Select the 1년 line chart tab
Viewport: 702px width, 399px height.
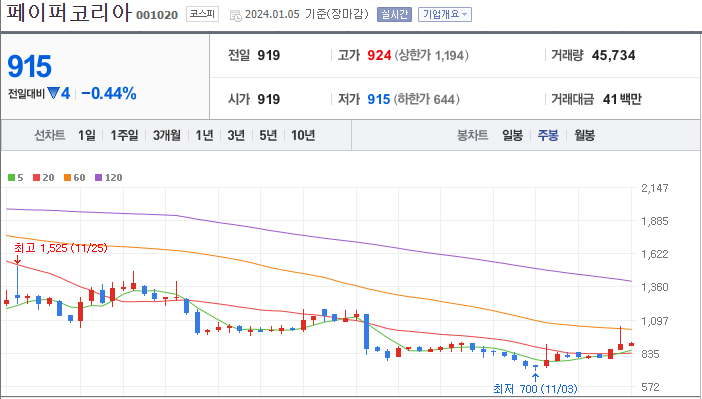point(205,135)
